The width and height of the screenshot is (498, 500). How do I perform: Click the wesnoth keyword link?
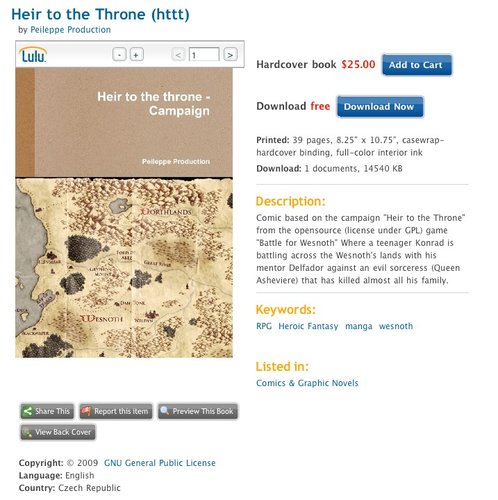[396, 326]
